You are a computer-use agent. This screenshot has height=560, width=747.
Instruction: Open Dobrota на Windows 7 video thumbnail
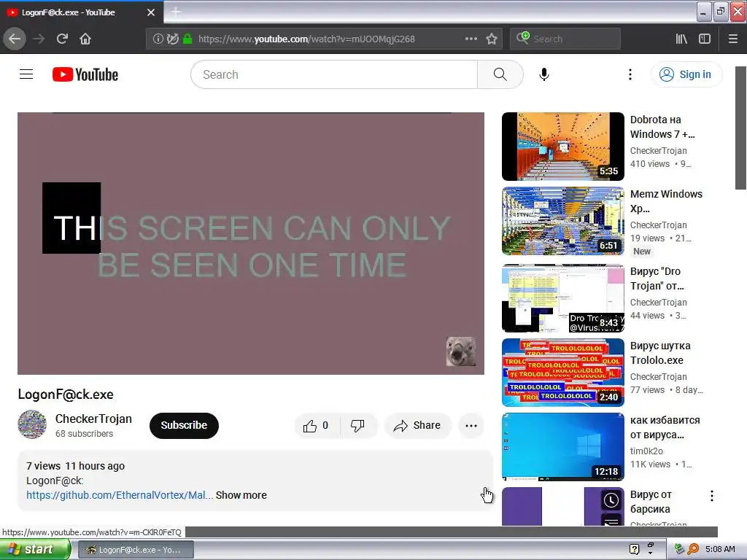[562, 147]
